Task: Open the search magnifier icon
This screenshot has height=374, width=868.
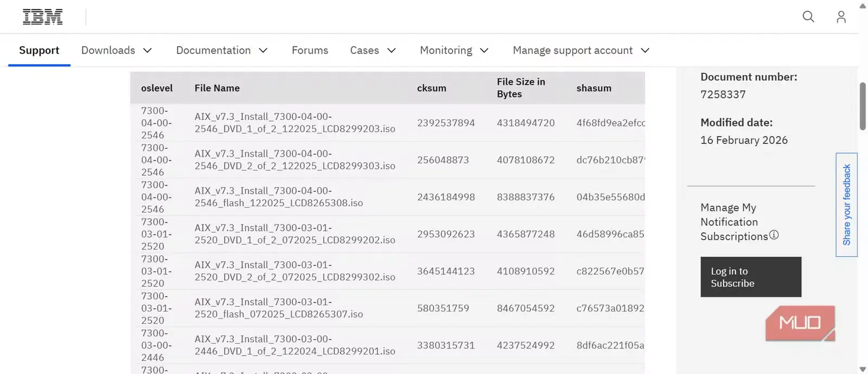Action: pyautogui.click(x=808, y=17)
